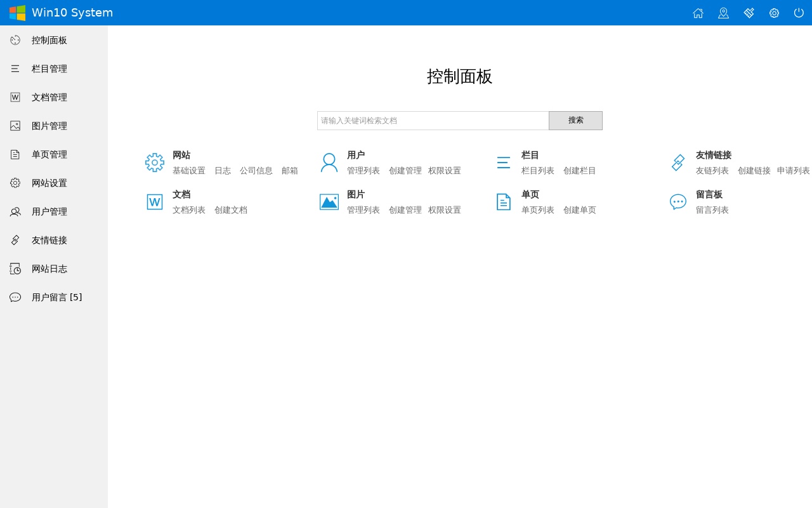
Task: Select 单页管理 in the sidebar
Action: coord(49,154)
